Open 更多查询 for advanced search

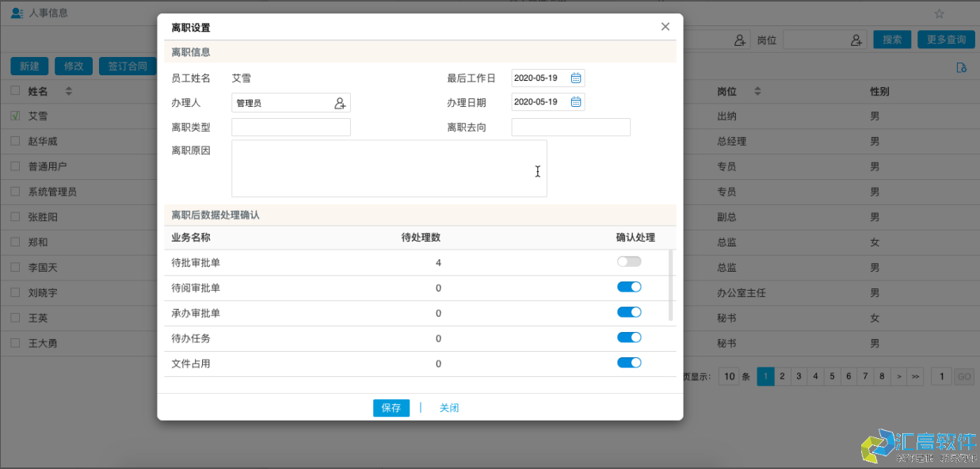click(x=946, y=39)
